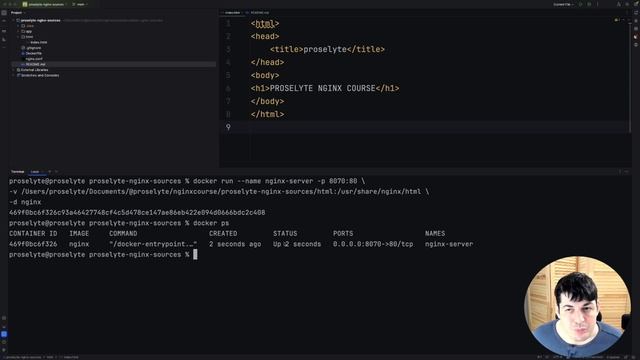The height and width of the screenshot is (360, 640).
Task: Click the 'docker ps' command text in terminal
Action: point(211,223)
